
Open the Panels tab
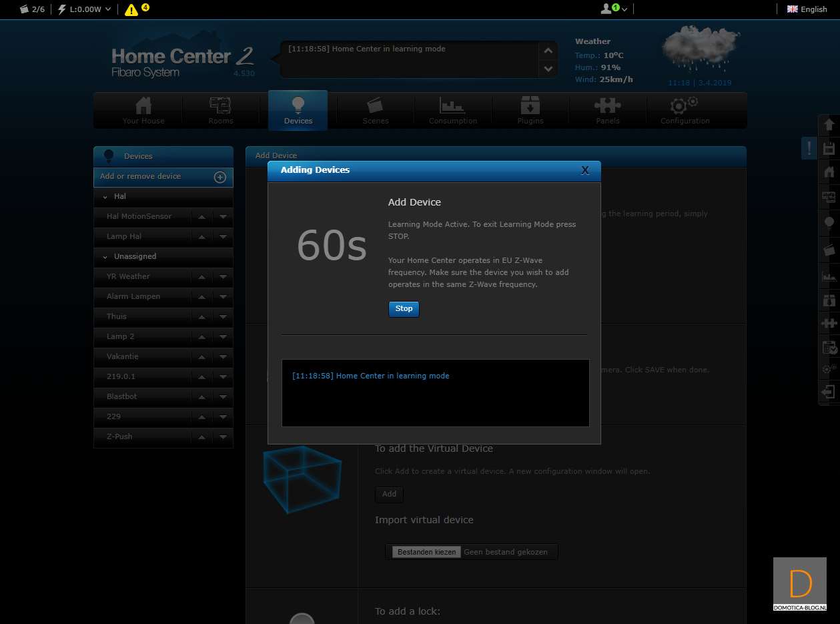click(x=608, y=111)
